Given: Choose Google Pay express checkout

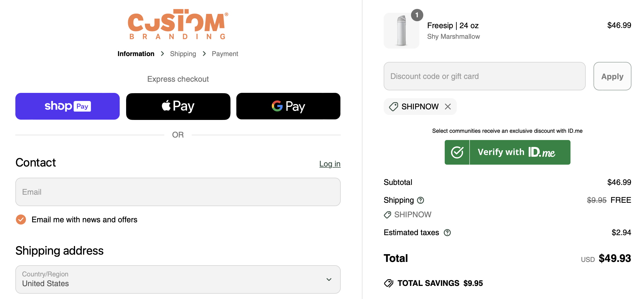Looking at the screenshot, I should click(x=288, y=106).
